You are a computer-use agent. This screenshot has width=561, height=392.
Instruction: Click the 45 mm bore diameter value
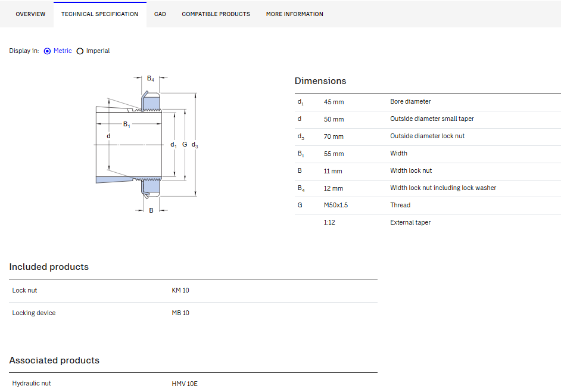[x=334, y=102]
